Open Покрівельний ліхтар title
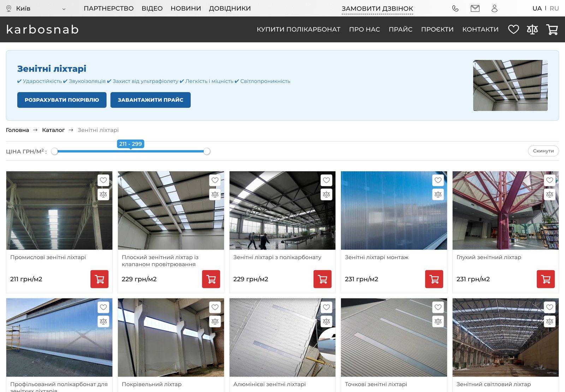This screenshot has height=392, width=565. point(151,384)
